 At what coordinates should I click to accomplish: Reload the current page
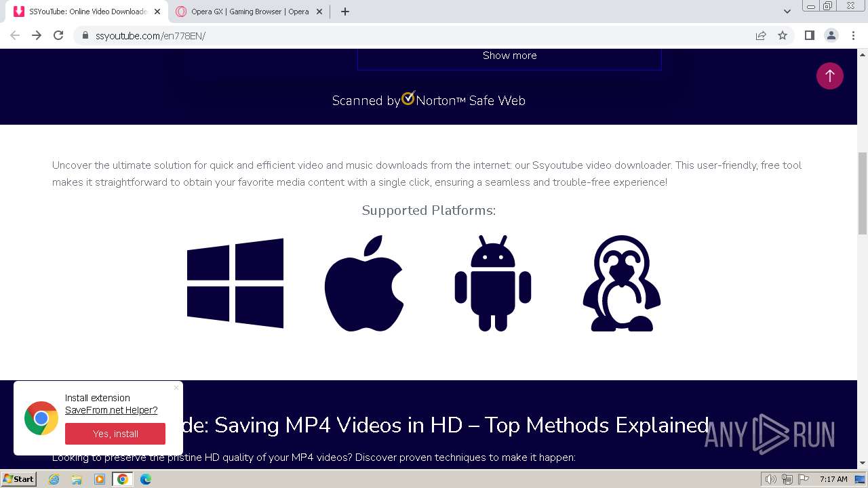coord(58,35)
